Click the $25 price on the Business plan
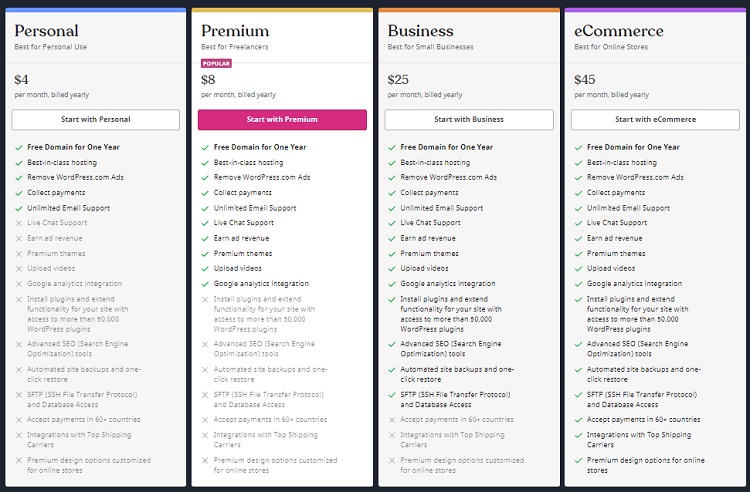 pyautogui.click(x=398, y=79)
